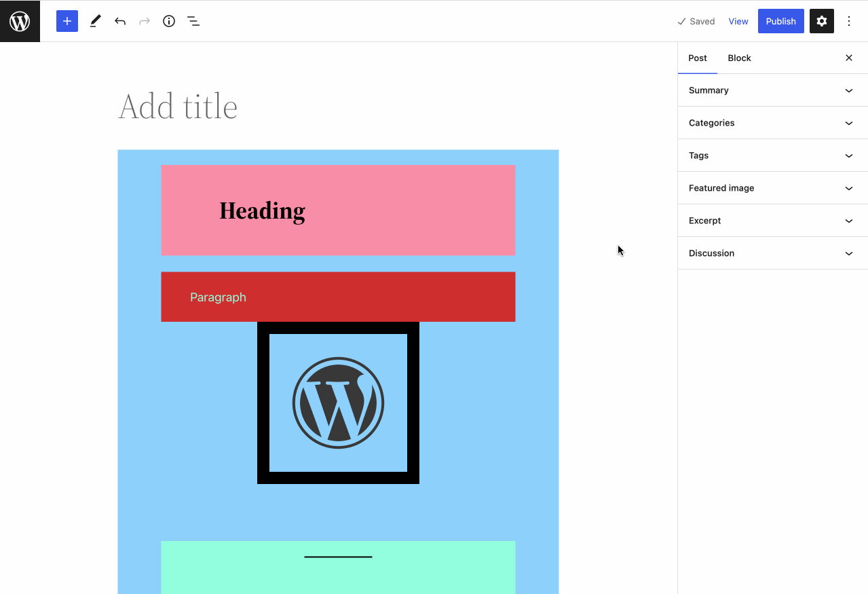Expand the Categories panel

773,123
